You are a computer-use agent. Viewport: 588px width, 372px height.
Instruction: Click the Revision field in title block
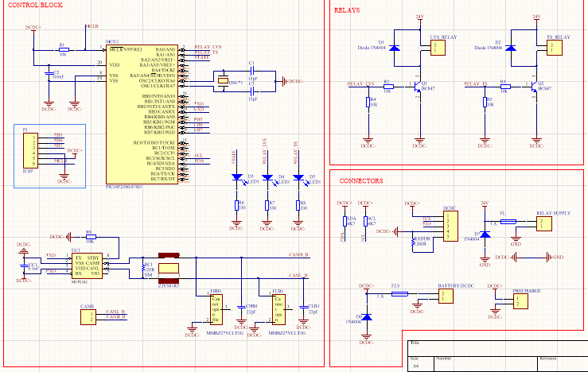[563, 364]
